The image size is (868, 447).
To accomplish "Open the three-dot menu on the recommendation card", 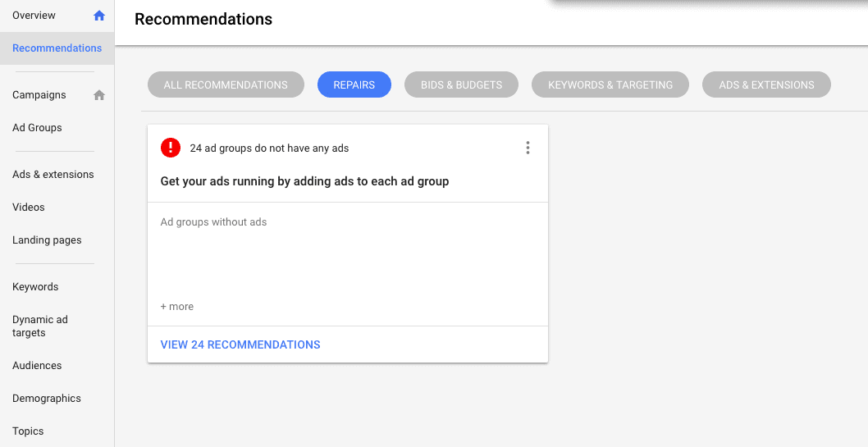I will 528,148.
